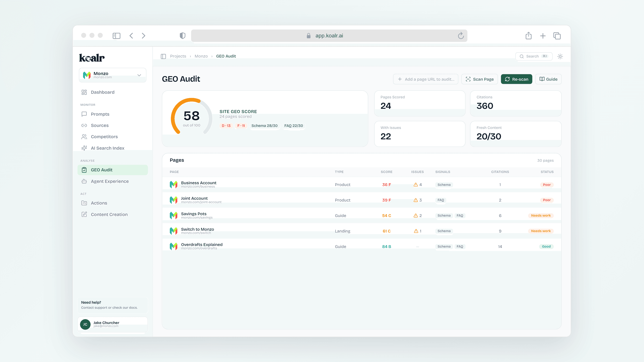Collapse the app sidebar panel icon
Viewport: 644px width, 362px height.
click(163, 56)
